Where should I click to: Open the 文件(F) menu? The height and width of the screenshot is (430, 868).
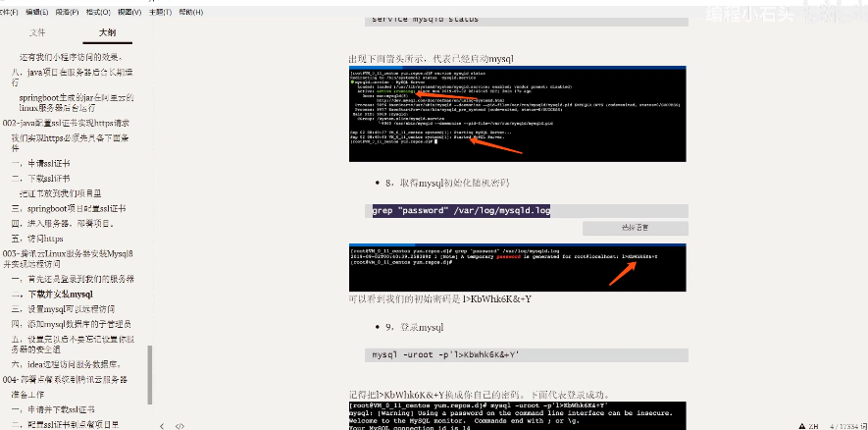coord(10,12)
